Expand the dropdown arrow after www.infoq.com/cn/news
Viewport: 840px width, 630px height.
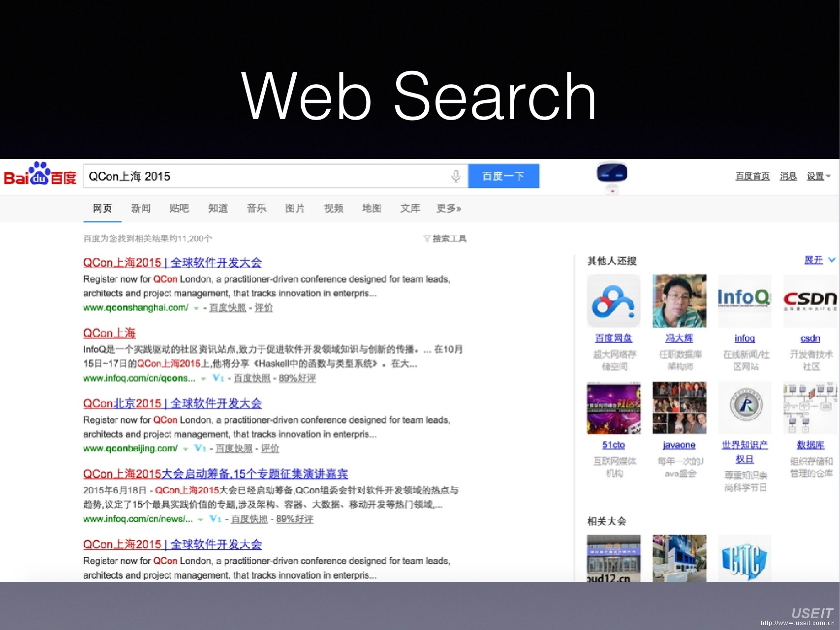(200, 520)
